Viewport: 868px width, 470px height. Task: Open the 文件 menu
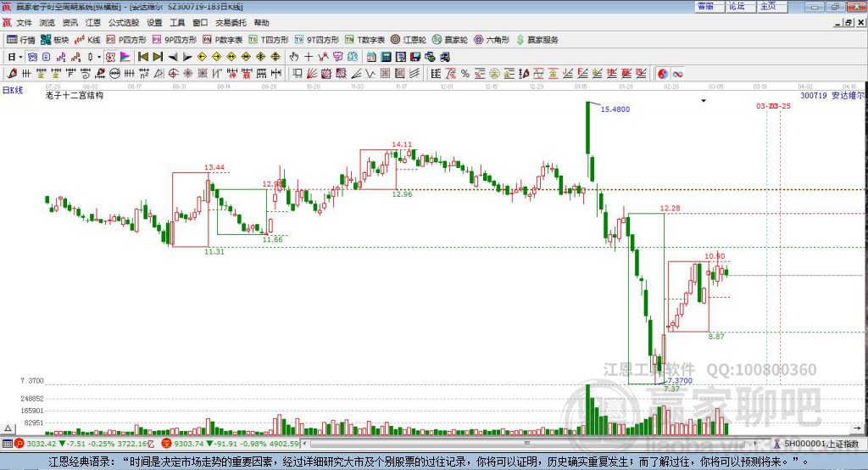(x=24, y=23)
